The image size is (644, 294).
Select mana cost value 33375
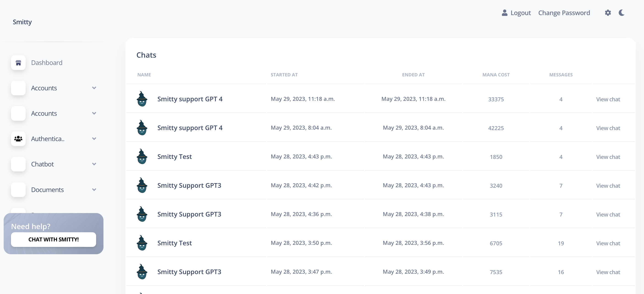tap(496, 99)
